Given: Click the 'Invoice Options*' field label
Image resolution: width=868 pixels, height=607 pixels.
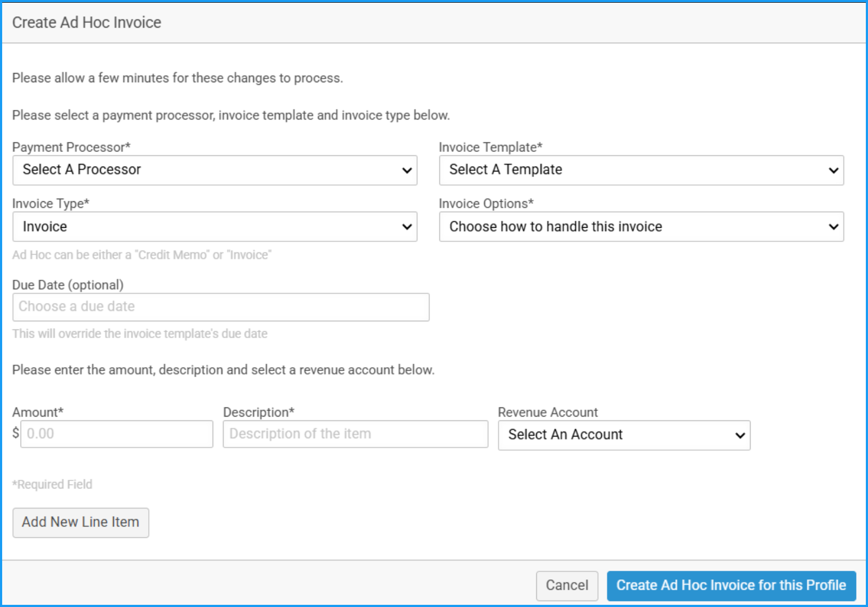Looking at the screenshot, I should (485, 203).
